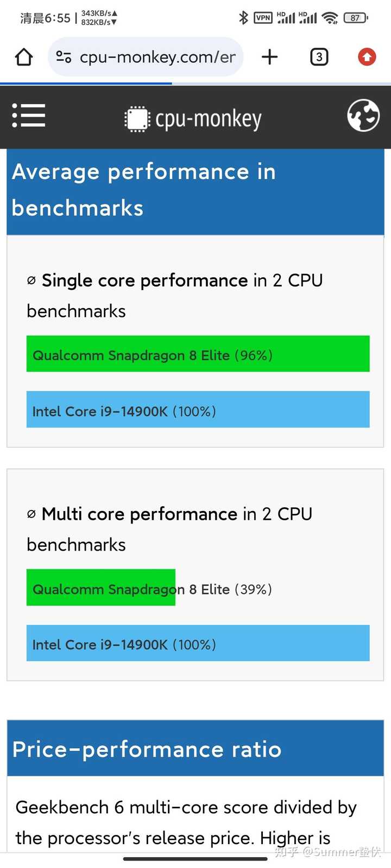This screenshot has width=391, height=868.
Task: Click multi core Snapdragon 8 Elite 39% bar
Action: [x=101, y=588]
